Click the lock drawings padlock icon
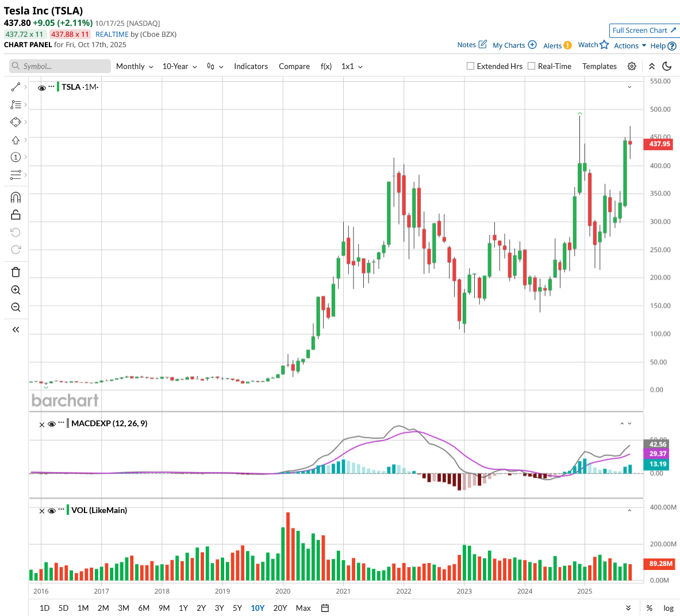Image resolution: width=680 pixels, height=616 pixels. pos(16,215)
